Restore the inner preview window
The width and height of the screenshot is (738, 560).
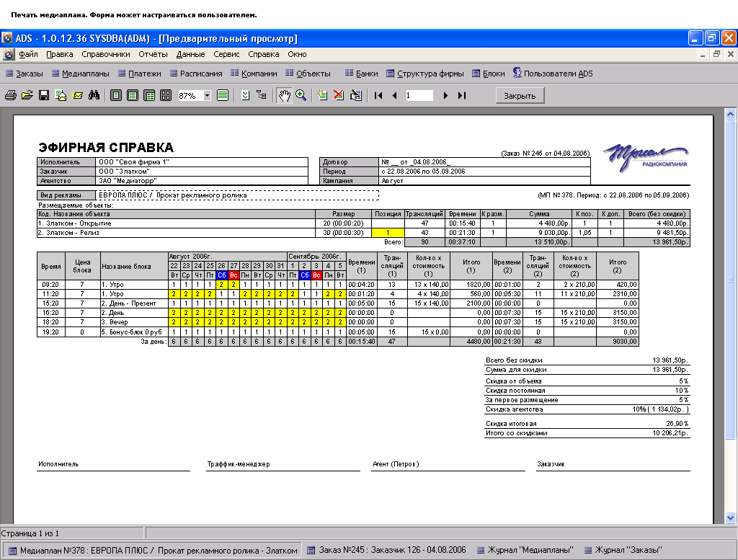716,54
